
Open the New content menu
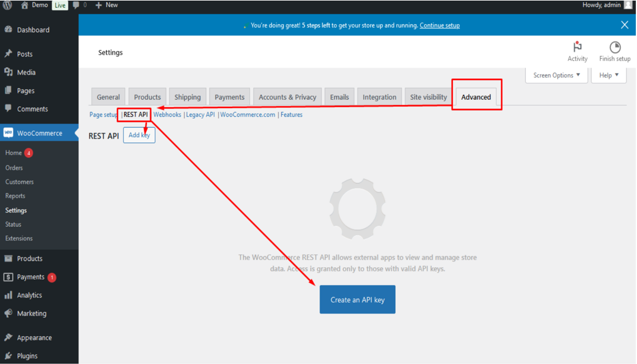(106, 5)
